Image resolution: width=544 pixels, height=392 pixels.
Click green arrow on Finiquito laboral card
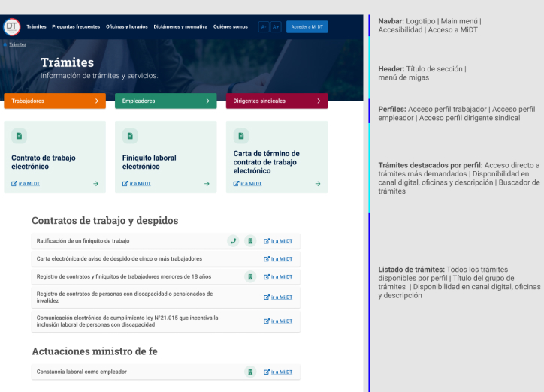(207, 184)
